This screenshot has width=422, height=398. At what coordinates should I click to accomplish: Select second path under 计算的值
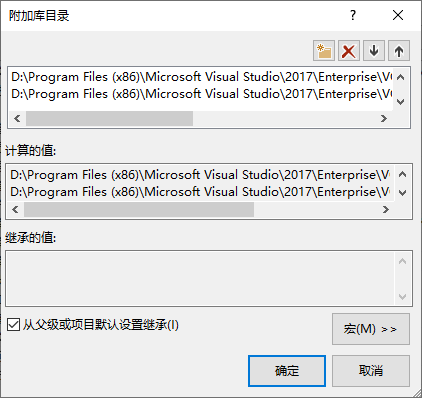point(200,192)
